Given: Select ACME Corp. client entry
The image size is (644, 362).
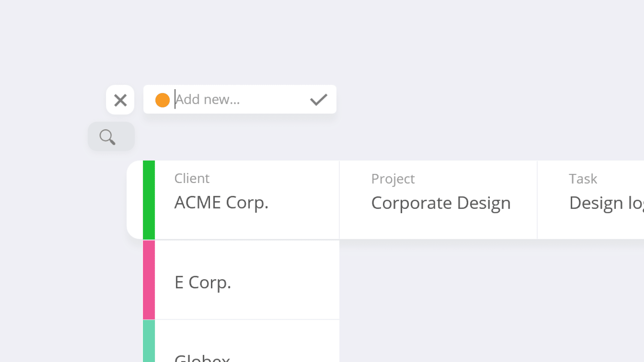Looking at the screenshot, I should coord(241,200).
